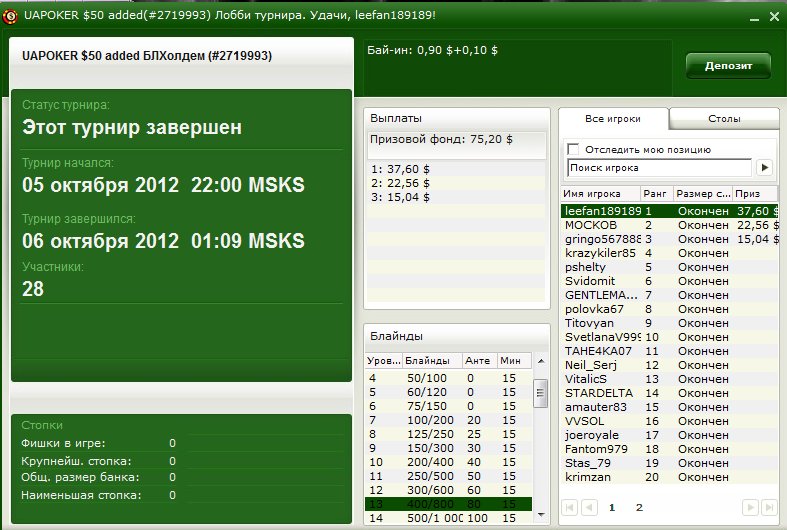Select player joeroyale row

[670, 435]
